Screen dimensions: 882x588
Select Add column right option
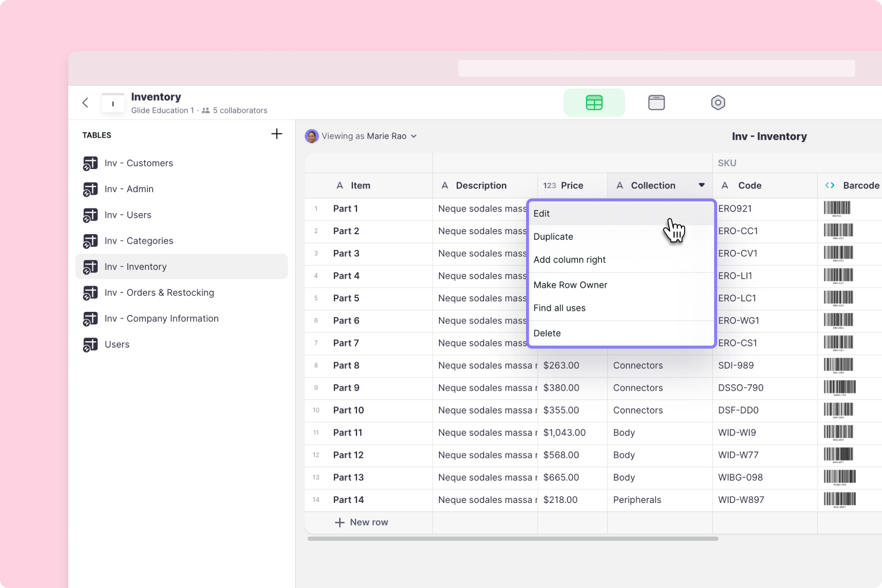click(570, 260)
